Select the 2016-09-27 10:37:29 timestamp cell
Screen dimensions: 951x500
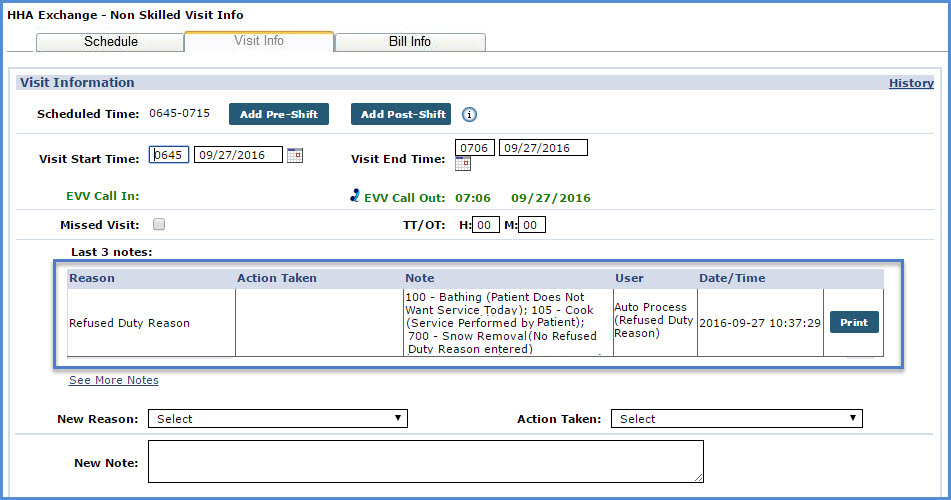[760, 323]
